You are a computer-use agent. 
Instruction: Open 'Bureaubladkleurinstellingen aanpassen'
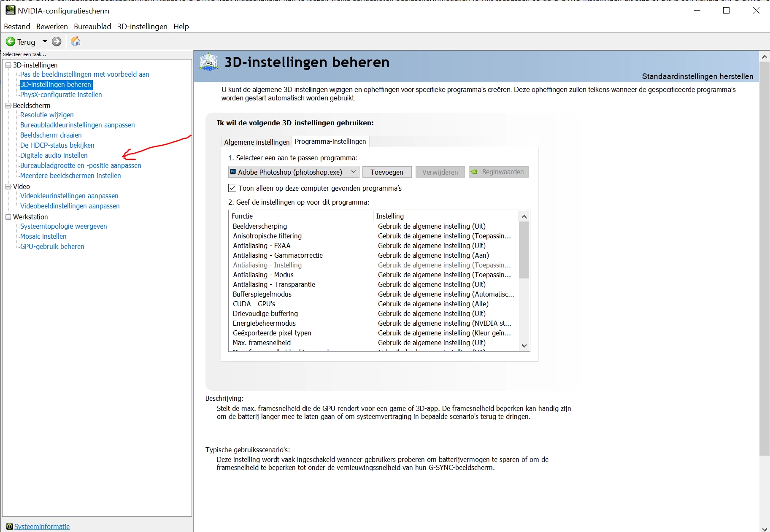click(x=78, y=125)
